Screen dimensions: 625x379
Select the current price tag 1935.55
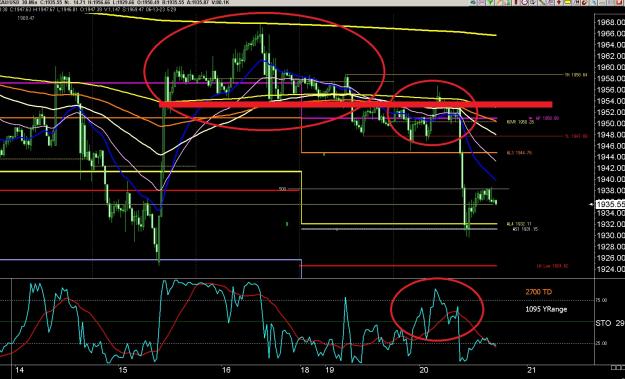[x=610, y=204]
